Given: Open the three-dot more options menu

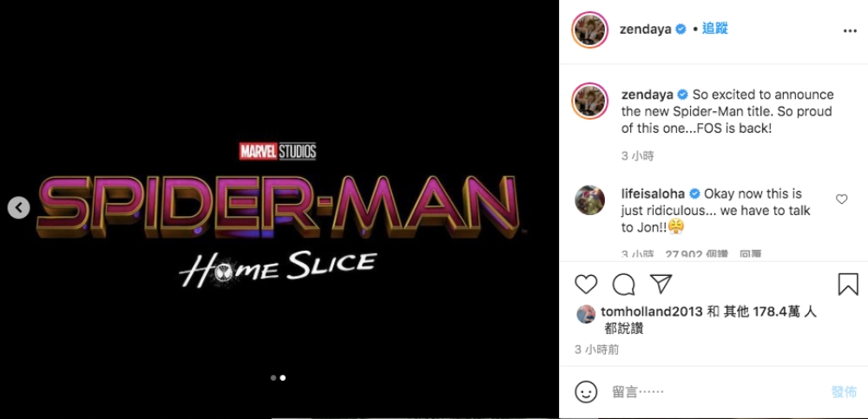Looking at the screenshot, I should [x=850, y=30].
